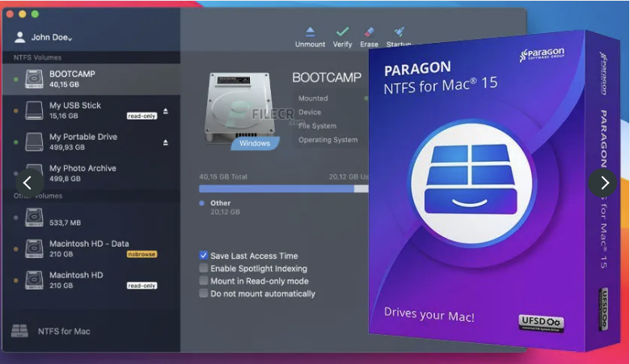630x364 pixels.
Task: Click the UFSD badge on the product box
Action: pos(541,322)
